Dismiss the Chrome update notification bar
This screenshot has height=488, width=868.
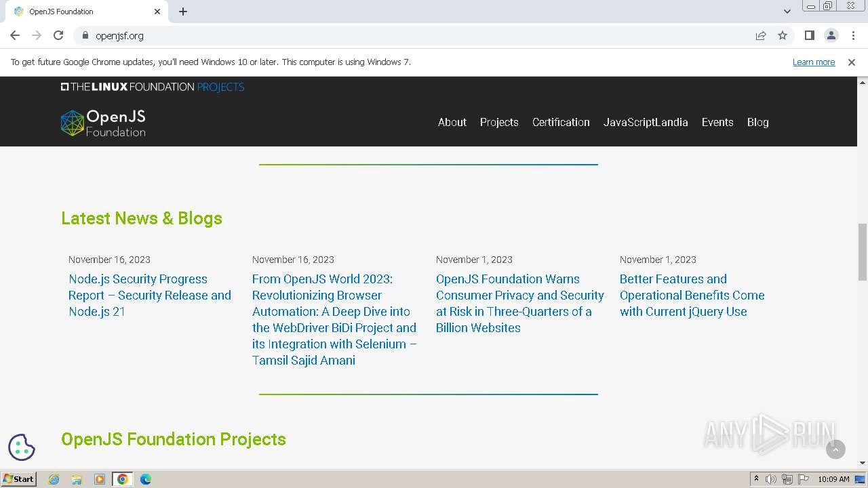[x=852, y=62]
